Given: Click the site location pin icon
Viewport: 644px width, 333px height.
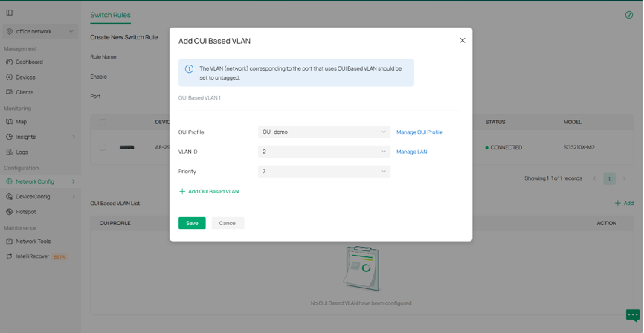Looking at the screenshot, I should 10,32.
